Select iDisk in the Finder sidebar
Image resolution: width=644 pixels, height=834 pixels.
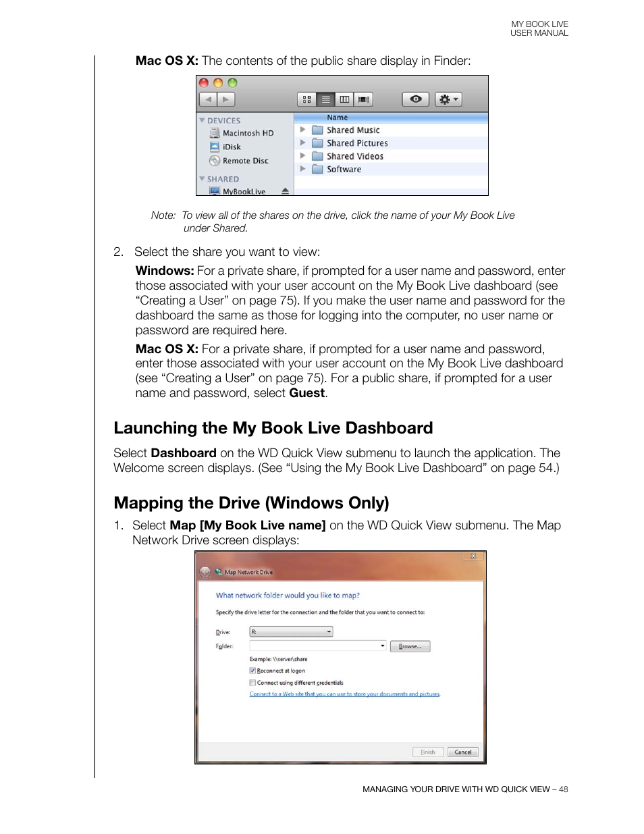click(232, 147)
